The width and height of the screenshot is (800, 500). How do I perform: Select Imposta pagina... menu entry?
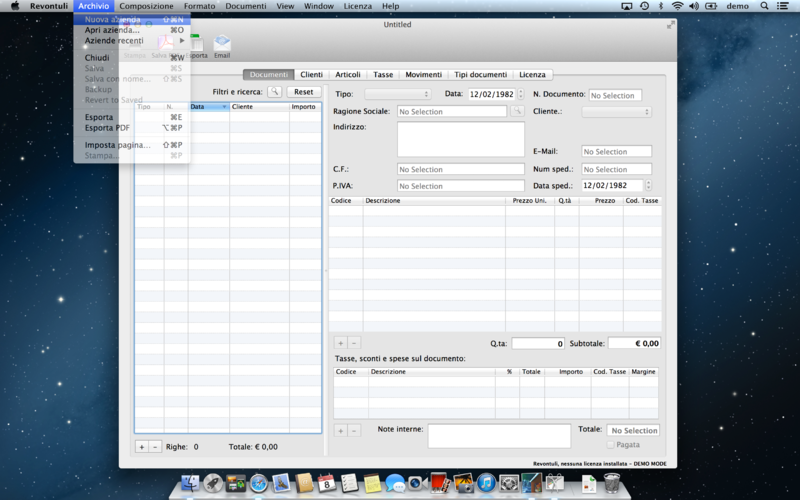132,145
